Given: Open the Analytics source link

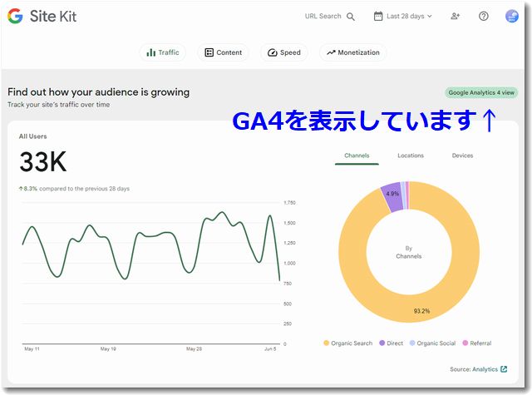Looking at the screenshot, I should click(485, 369).
